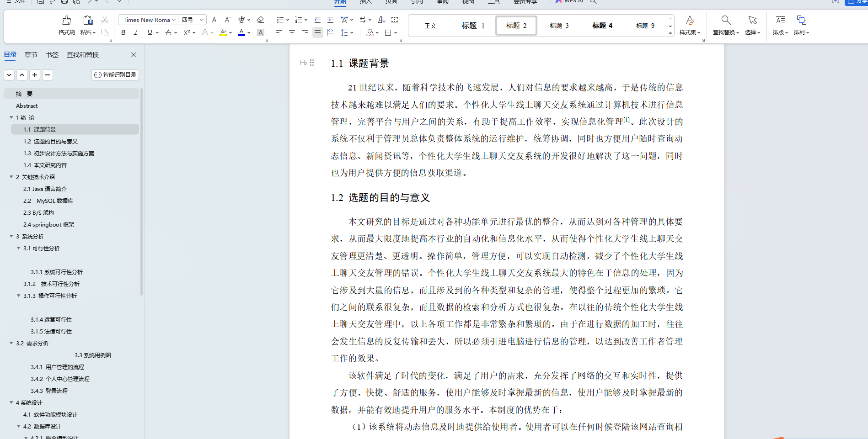868x439 pixels.
Task: Switch to the 书签 sidebar tab
Action: 52,54
